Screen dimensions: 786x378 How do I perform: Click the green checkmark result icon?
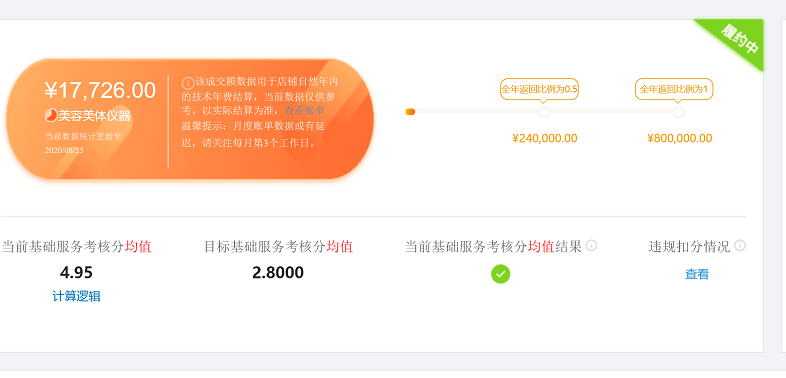500,274
